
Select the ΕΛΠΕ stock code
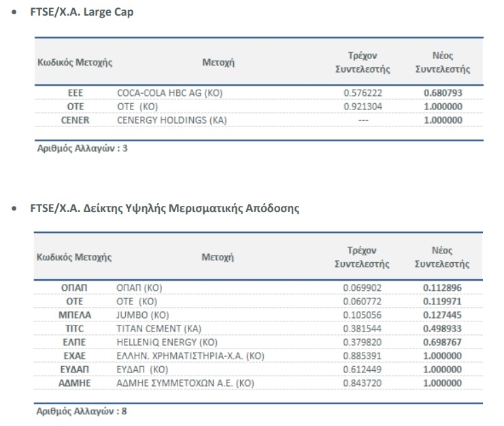(75, 343)
